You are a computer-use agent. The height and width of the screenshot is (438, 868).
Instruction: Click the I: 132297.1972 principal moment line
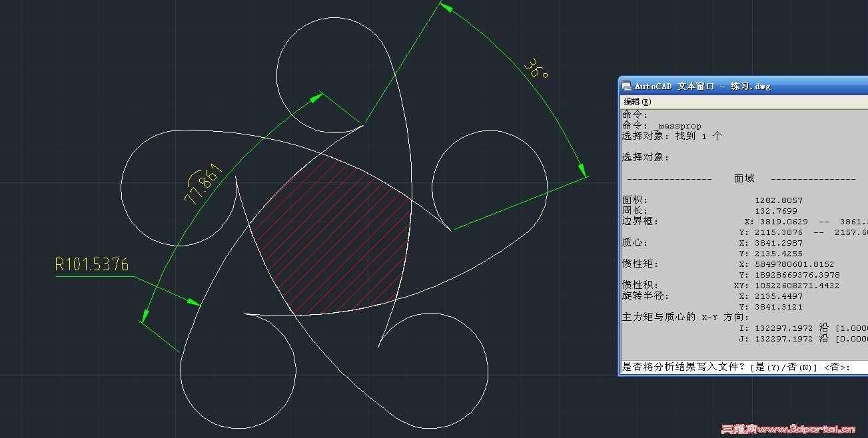803,328
